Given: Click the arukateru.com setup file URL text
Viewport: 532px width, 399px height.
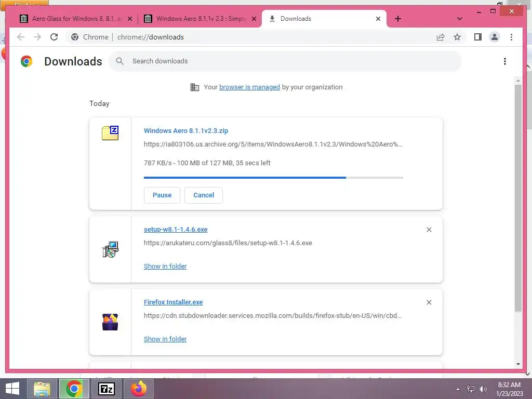Looking at the screenshot, I should point(228,243).
